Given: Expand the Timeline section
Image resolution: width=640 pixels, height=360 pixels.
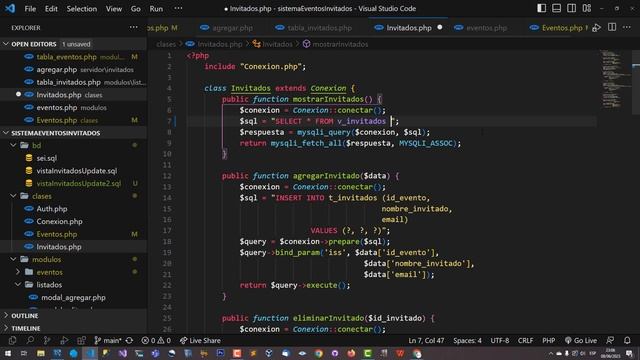Looking at the screenshot, I should pos(6,328).
